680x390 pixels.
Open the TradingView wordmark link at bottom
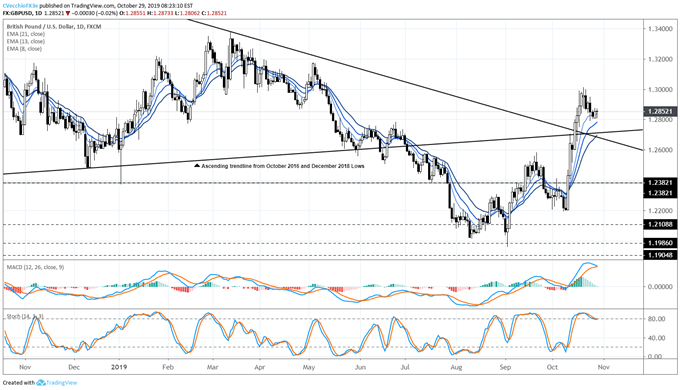tap(62, 383)
